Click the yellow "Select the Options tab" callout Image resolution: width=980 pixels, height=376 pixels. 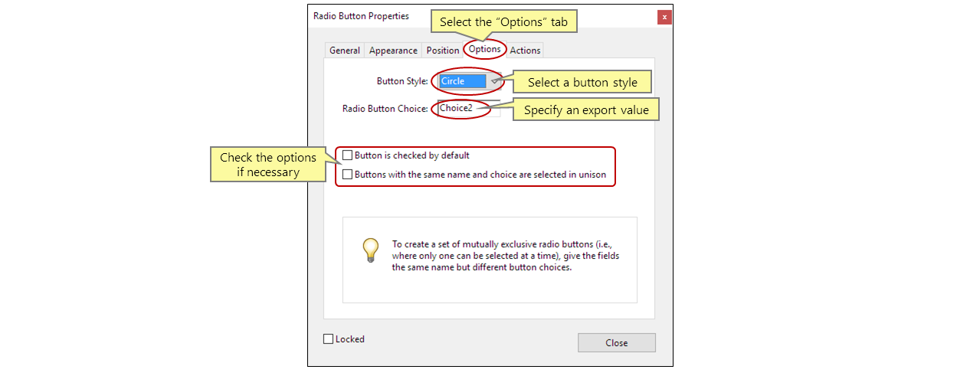point(503,22)
